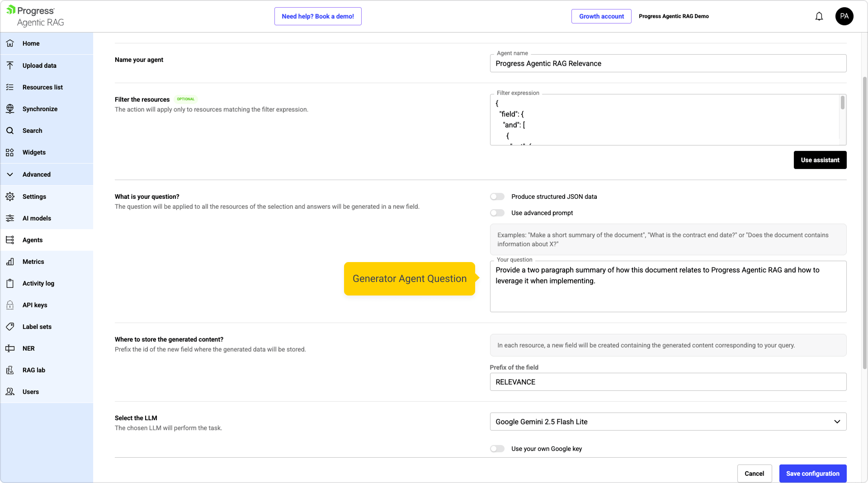Turn on Use advanced prompt switch
The image size is (868, 483).
point(497,213)
